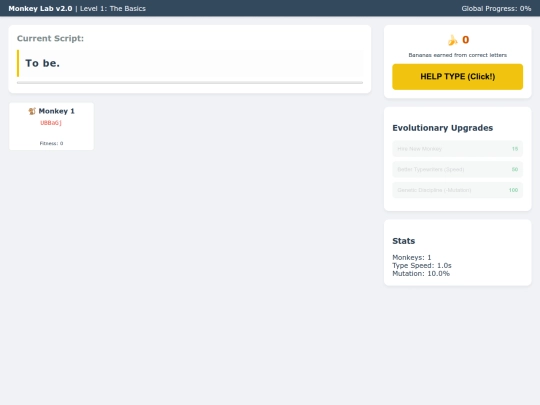The width and height of the screenshot is (540, 405).
Task: Click the 'Stats' heading
Action: (x=404, y=241)
